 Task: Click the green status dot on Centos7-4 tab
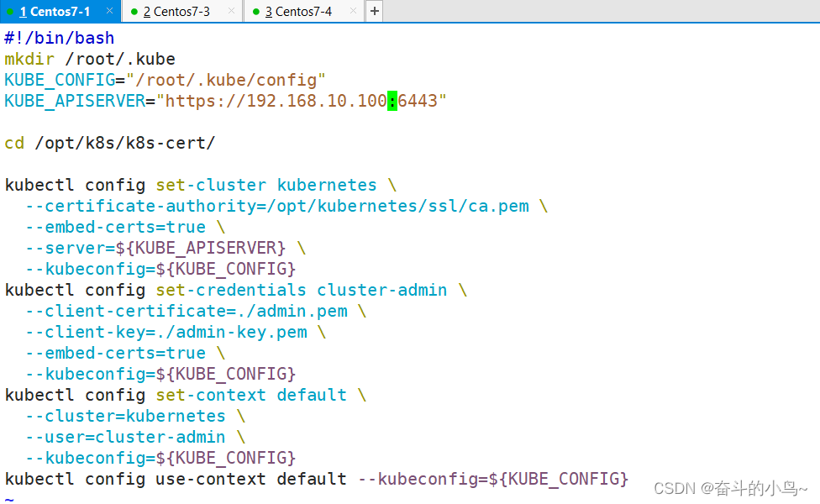pos(255,12)
